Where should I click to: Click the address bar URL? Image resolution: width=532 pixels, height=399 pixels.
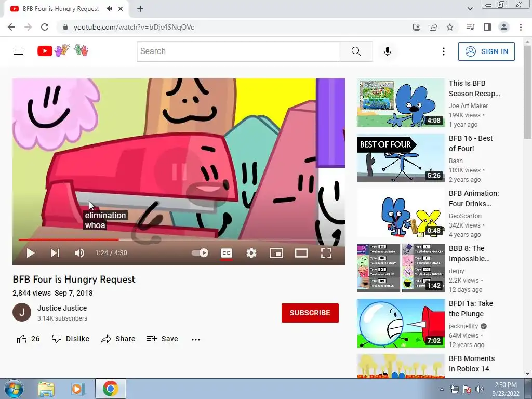coord(134,27)
